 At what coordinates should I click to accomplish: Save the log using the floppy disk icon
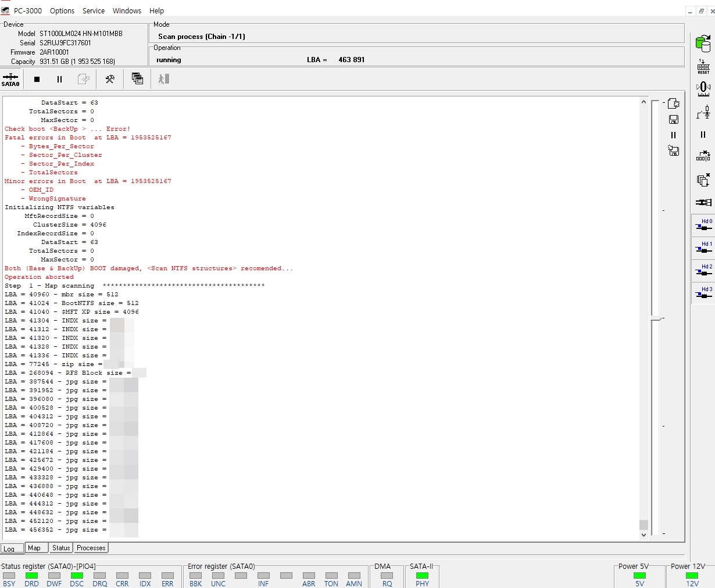point(674,120)
